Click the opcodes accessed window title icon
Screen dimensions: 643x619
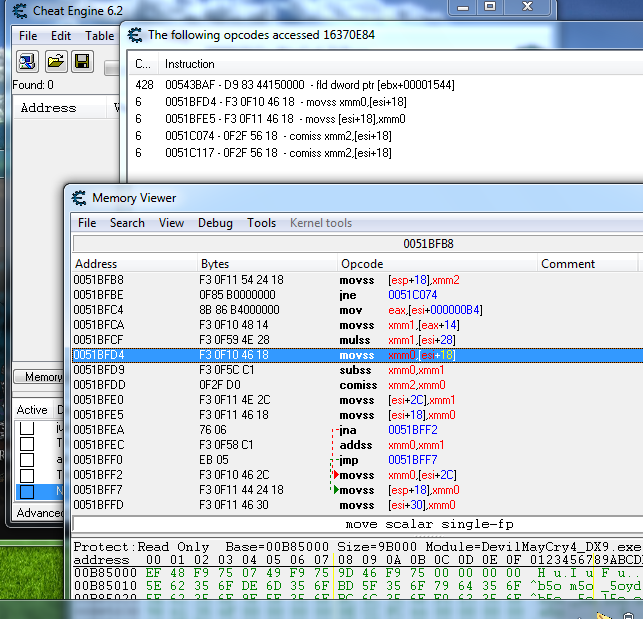[134, 34]
